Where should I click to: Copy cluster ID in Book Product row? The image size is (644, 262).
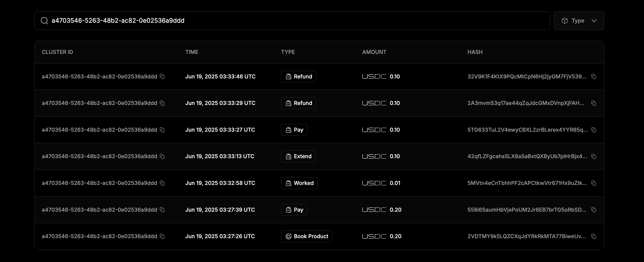point(162,237)
